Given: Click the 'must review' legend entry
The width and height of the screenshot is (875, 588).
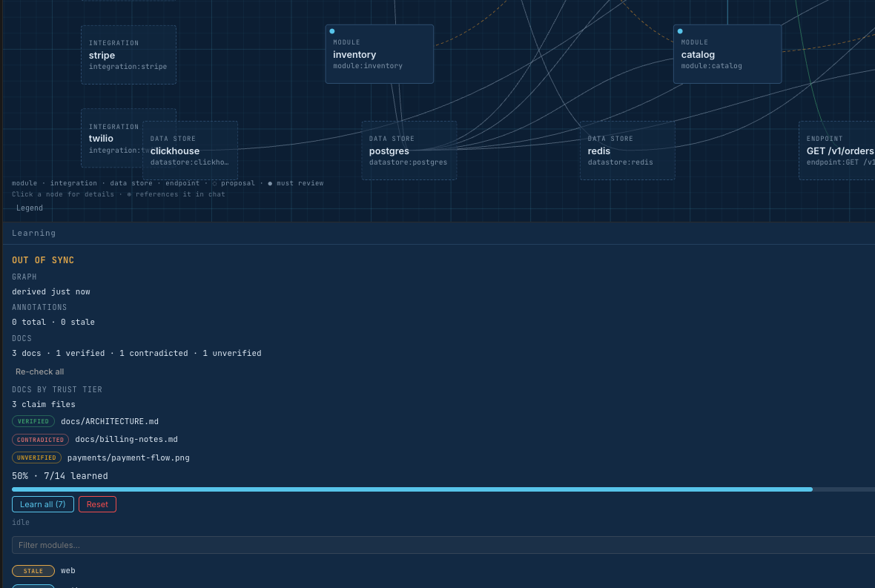Looking at the screenshot, I should pos(296,183).
